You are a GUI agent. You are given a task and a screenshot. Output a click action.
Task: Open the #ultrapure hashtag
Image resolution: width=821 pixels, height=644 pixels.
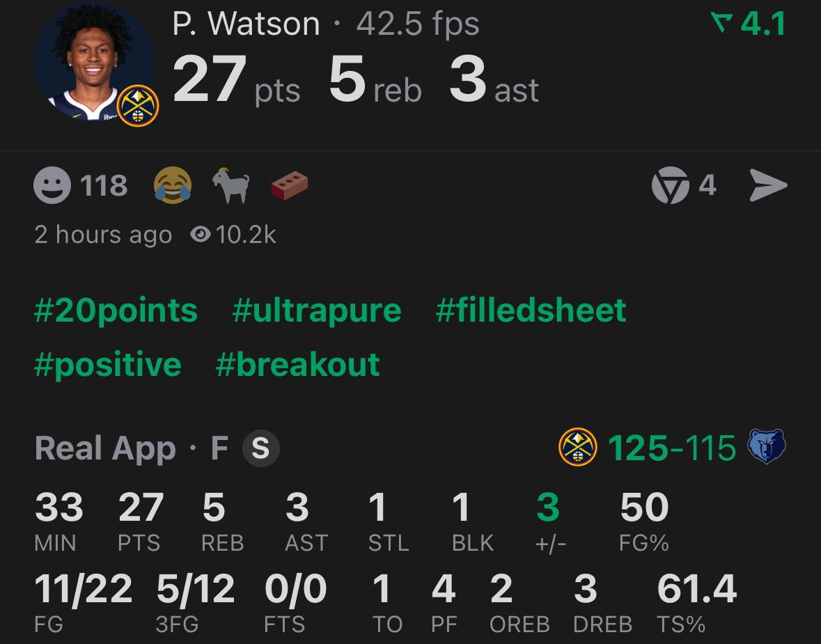pyautogui.click(x=317, y=311)
